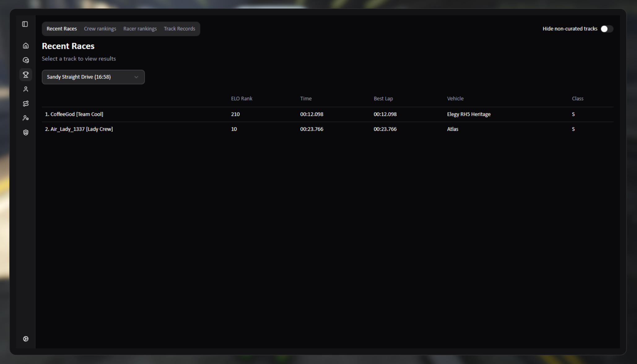Image resolution: width=637 pixels, height=364 pixels.
Task: Select the Recent Races tab
Action: point(62,29)
